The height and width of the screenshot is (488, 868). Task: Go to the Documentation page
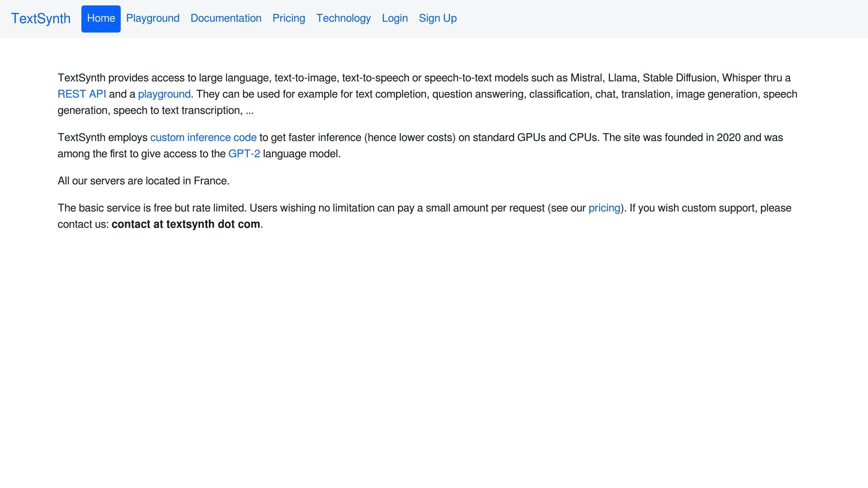click(x=226, y=18)
